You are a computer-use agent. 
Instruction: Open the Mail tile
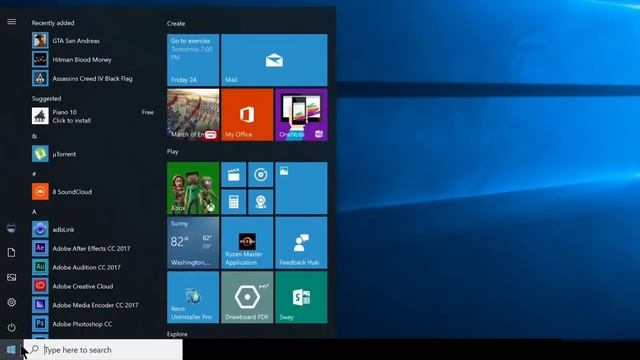(274, 60)
